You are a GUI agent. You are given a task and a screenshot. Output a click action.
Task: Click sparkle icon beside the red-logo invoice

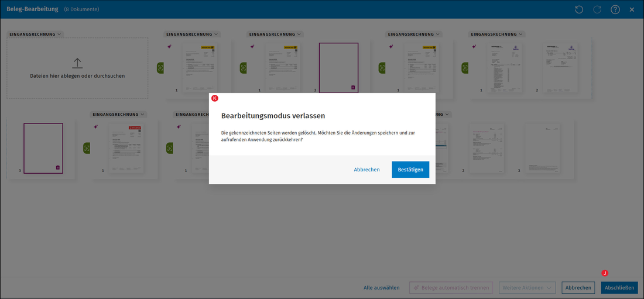pos(95,127)
